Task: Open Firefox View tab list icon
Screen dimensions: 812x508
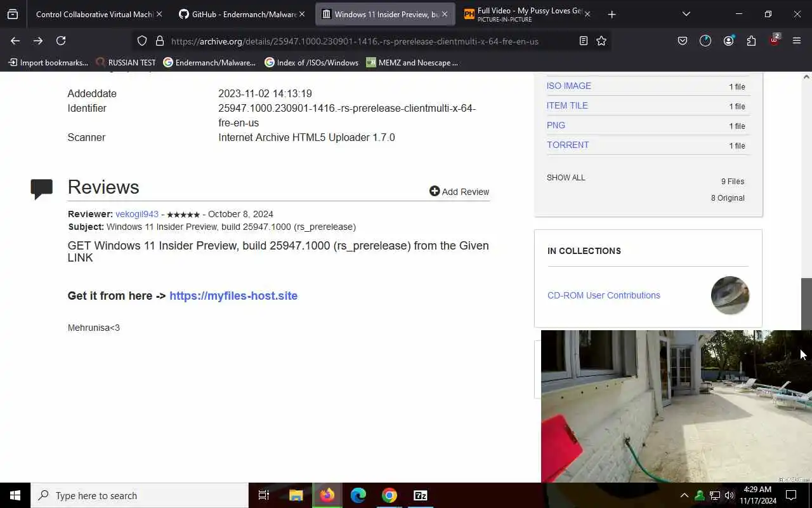Action: point(13,14)
